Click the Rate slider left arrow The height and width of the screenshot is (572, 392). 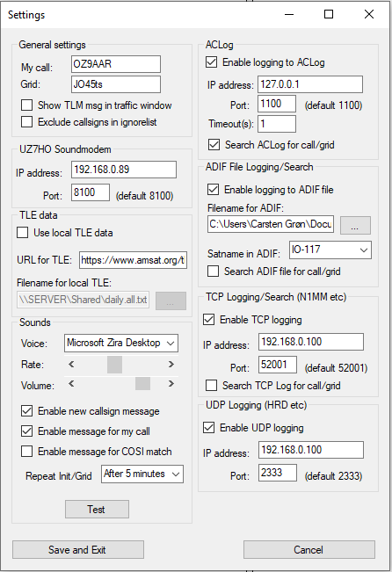pos(71,364)
